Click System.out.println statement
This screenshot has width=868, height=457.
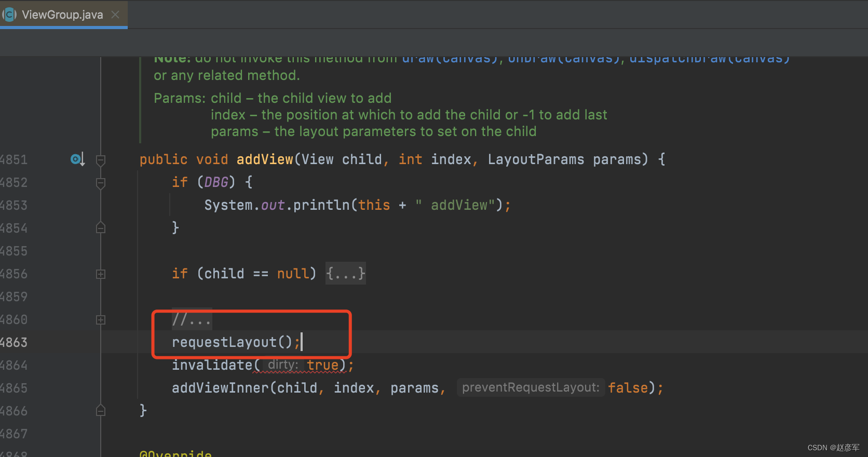click(x=357, y=205)
